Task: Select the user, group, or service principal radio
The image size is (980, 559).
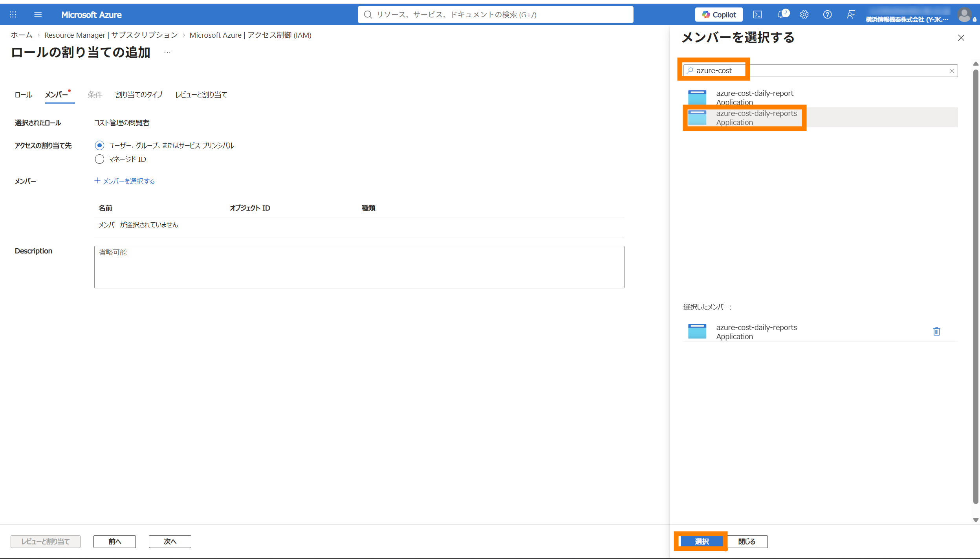Action: pos(100,145)
